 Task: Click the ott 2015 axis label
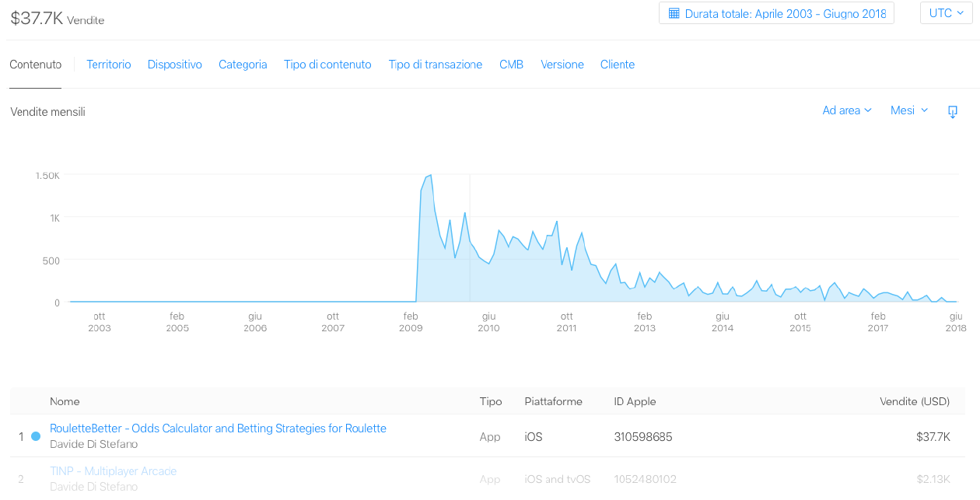(800, 322)
